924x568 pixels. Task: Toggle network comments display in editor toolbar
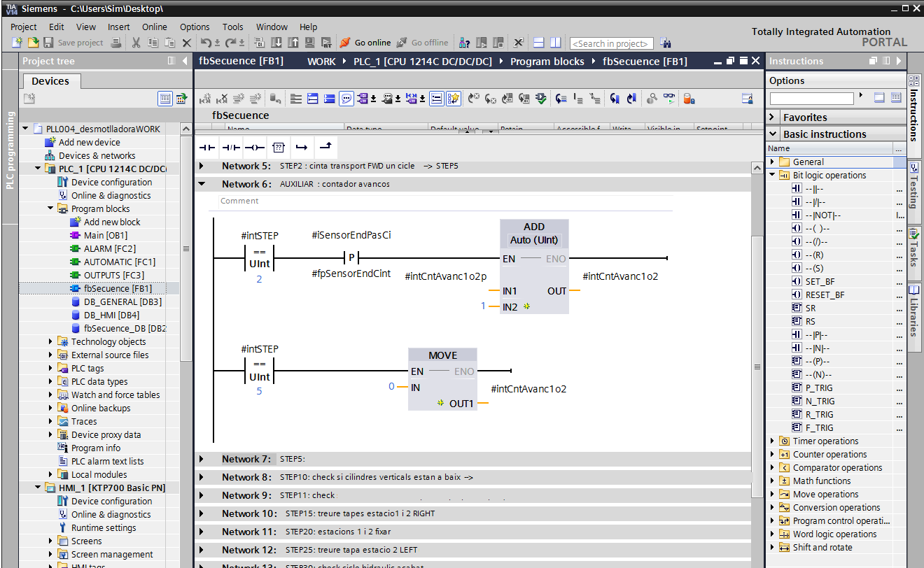(x=346, y=99)
